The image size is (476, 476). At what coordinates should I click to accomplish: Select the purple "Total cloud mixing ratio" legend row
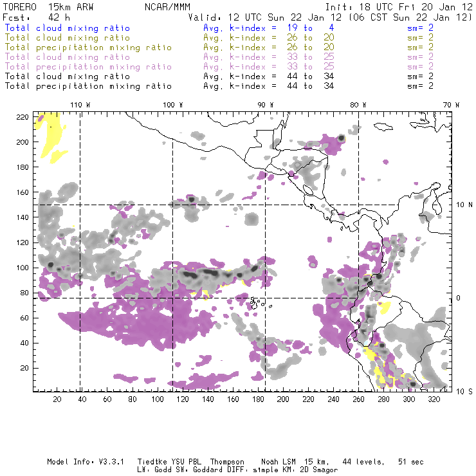pyautogui.click(x=68, y=57)
